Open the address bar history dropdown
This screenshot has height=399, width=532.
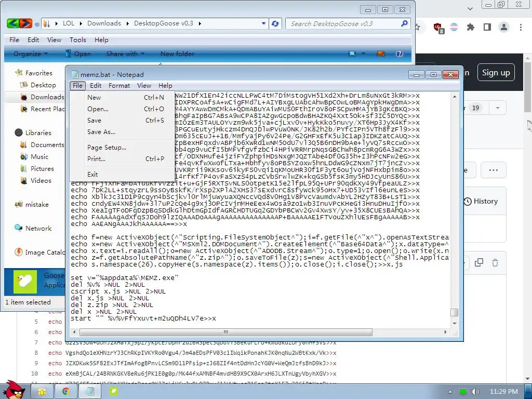(x=263, y=23)
